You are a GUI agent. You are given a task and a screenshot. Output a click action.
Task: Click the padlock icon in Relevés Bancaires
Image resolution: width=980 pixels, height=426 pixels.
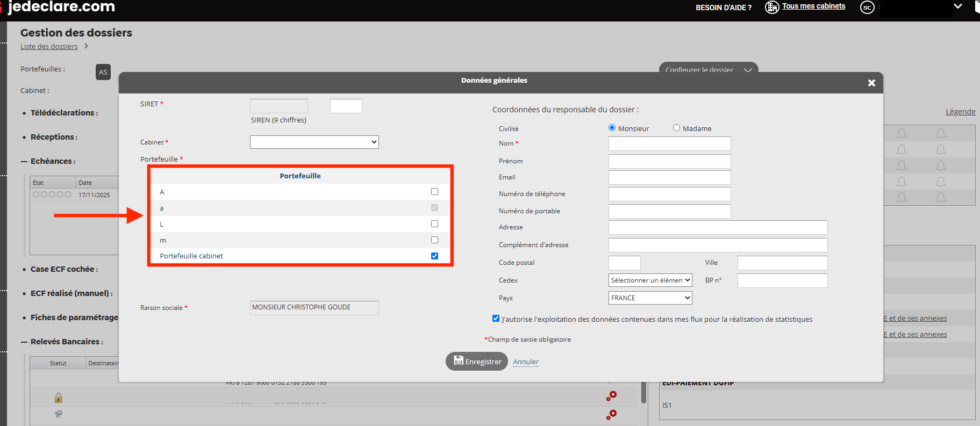pos(59,398)
